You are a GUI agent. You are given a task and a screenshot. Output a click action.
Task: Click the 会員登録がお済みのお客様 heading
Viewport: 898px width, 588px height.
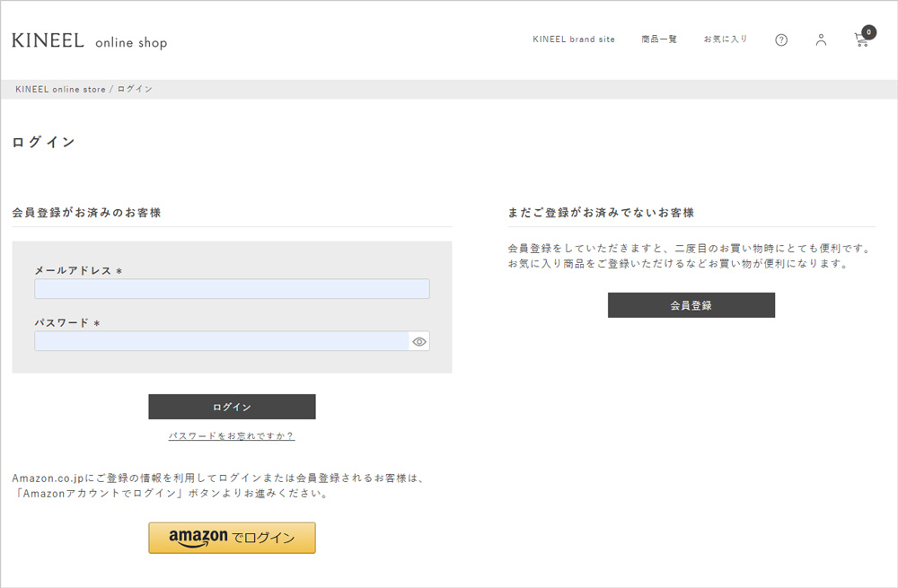(x=86, y=213)
